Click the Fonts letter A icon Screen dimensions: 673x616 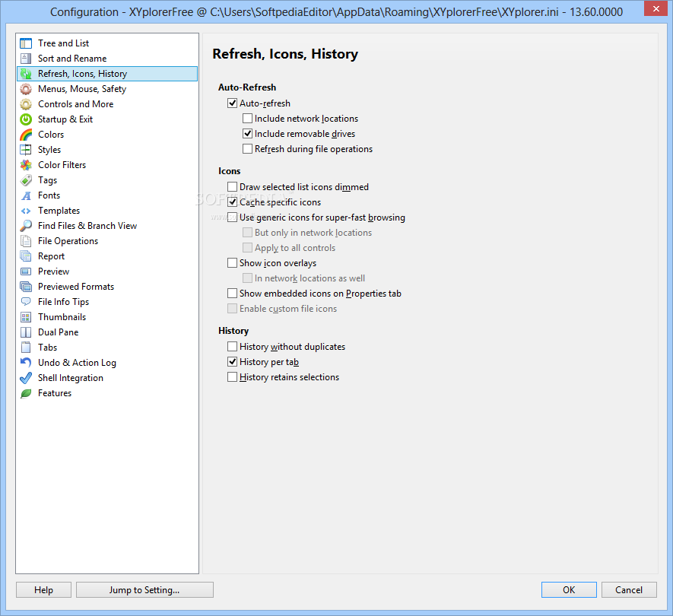click(x=26, y=195)
